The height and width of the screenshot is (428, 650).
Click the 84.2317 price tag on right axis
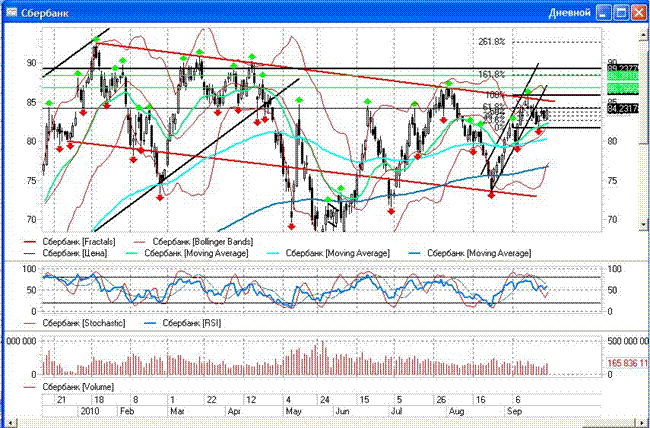(x=623, y=109)
